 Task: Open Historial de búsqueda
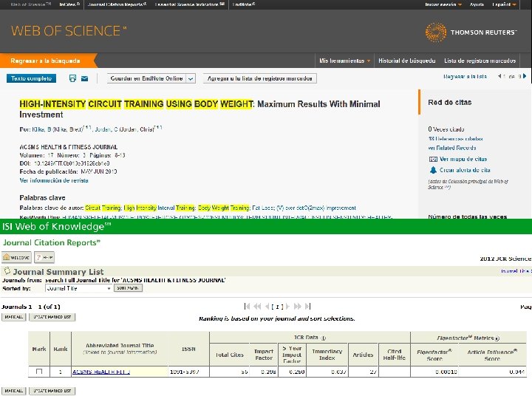(x=407, y=61)
